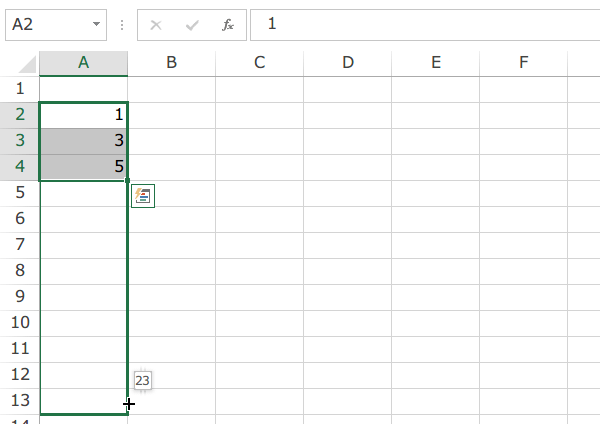600x424 pixels.
Task: Select row 6 header
Action: [x=20, y=219]
